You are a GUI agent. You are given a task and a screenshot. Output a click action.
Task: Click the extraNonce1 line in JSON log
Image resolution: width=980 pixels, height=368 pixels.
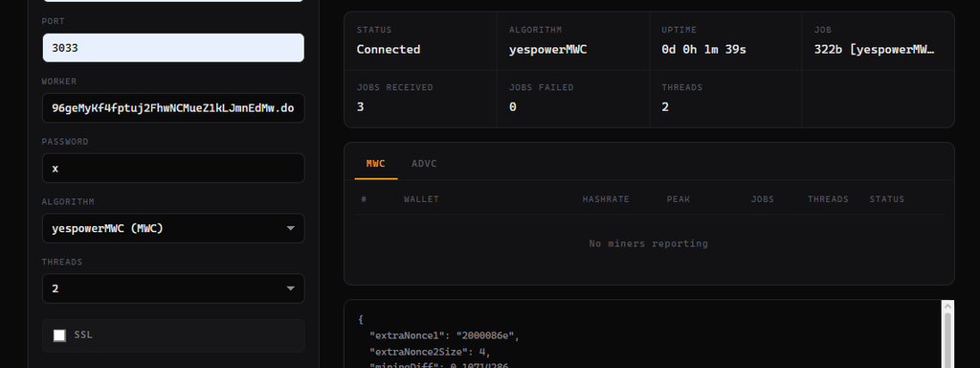[444, 336]
